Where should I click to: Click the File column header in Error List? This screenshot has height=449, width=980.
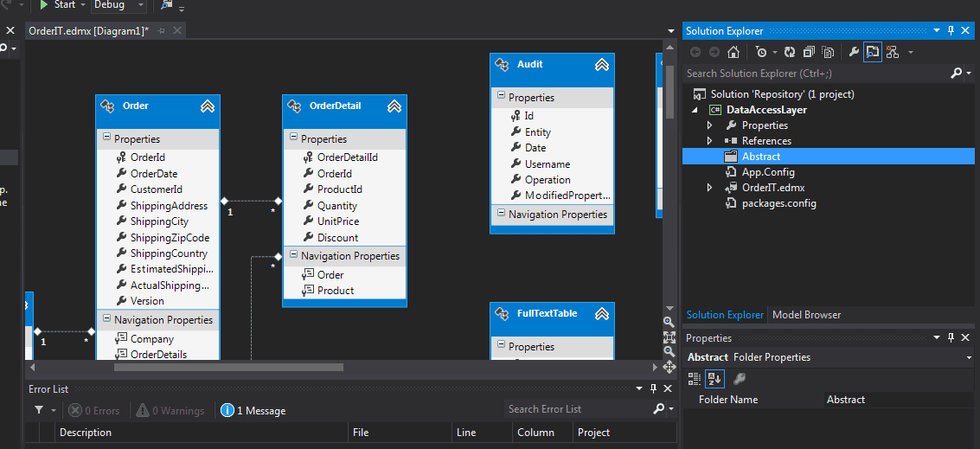coord(400,432)
